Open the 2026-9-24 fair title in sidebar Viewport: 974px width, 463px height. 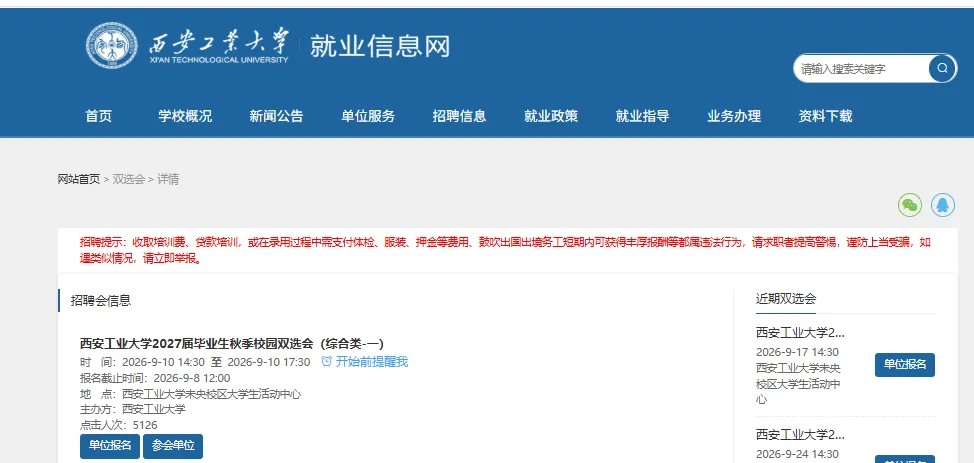pos(800,434)
